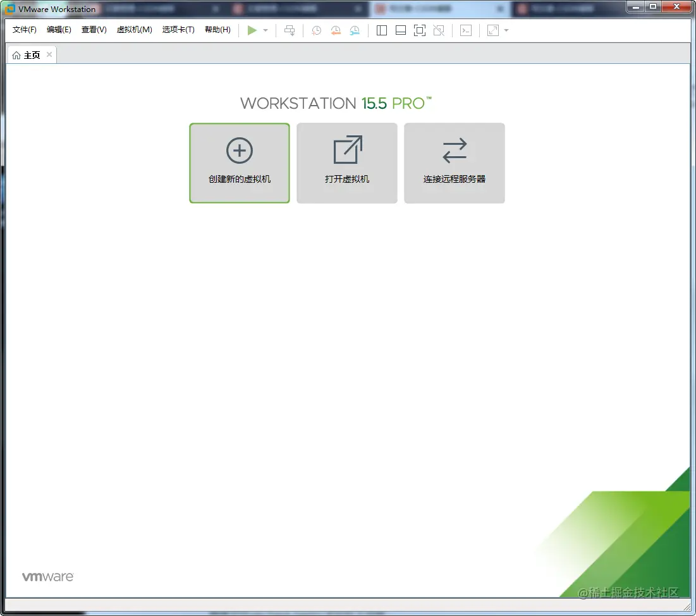Click the Unity mode toolbar icon
This screenshot has width=696, height=616.
click(x=439, y=30)
